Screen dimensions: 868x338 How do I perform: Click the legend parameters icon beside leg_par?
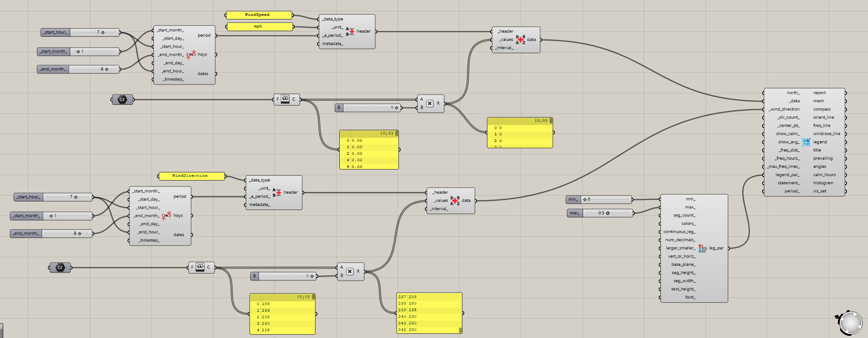coord(703,248)
